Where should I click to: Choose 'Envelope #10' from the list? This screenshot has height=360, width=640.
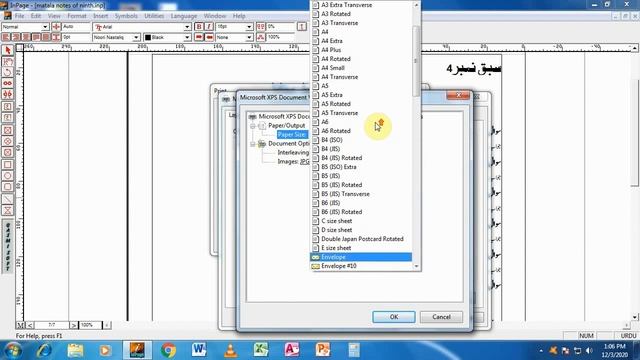click(x=361, y=266)
